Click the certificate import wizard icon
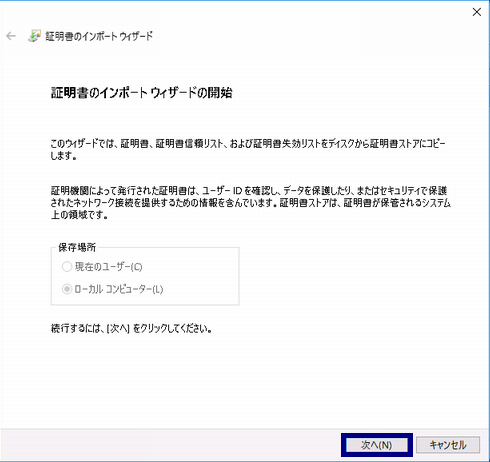Screen dimensions: 490x462 (x=34, y=36)
